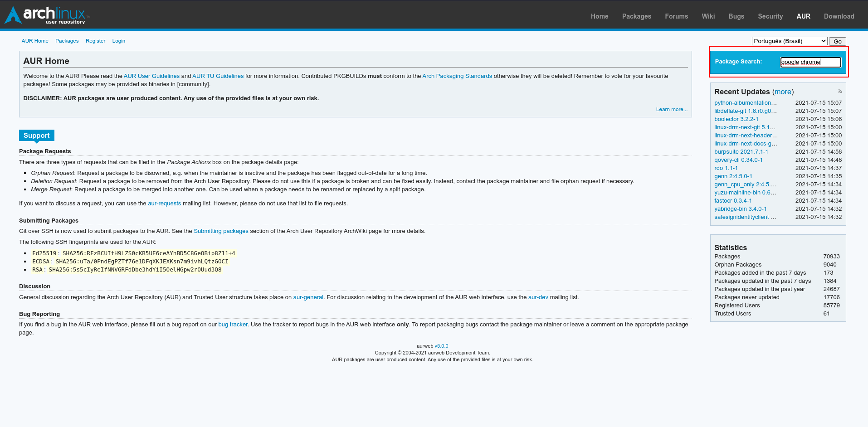Select the Security navigation item
The height and width of the screenshot is (427, 868).
[x=770, y=16]
